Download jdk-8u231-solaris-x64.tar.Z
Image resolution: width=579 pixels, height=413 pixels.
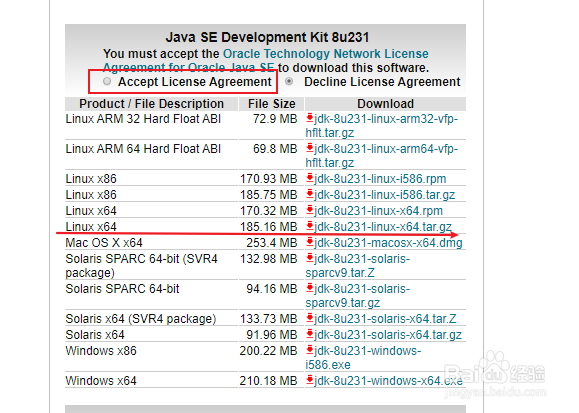(x=386, y=319)
